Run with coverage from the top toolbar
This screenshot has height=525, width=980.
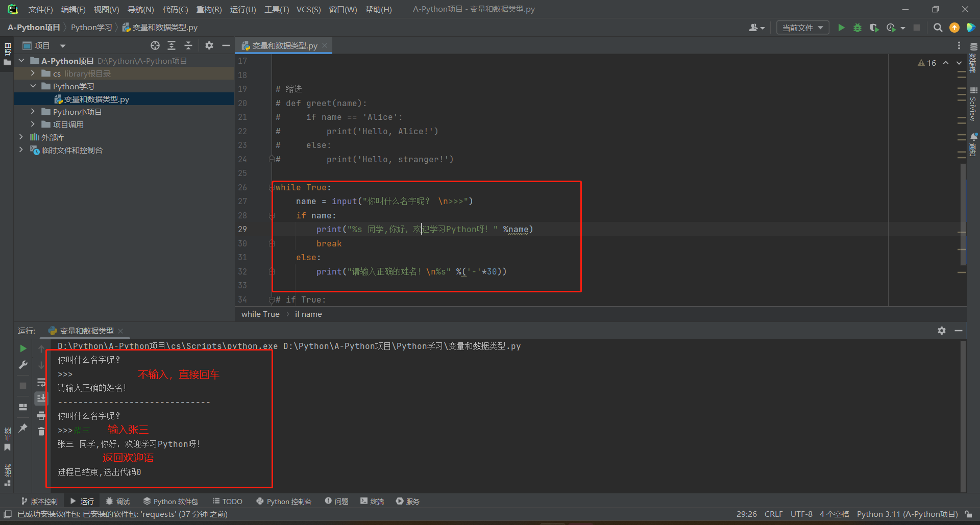pyautogui.click(x=874, y=28)
